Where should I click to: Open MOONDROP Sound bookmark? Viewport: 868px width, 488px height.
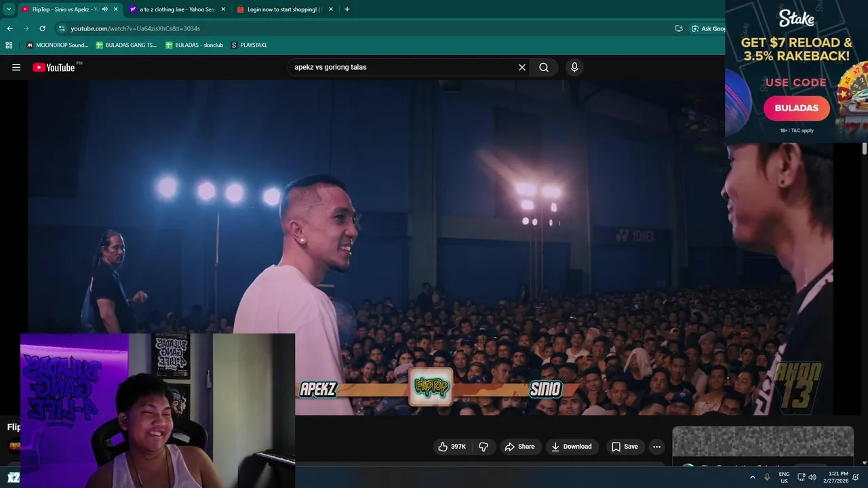point(57,45)
